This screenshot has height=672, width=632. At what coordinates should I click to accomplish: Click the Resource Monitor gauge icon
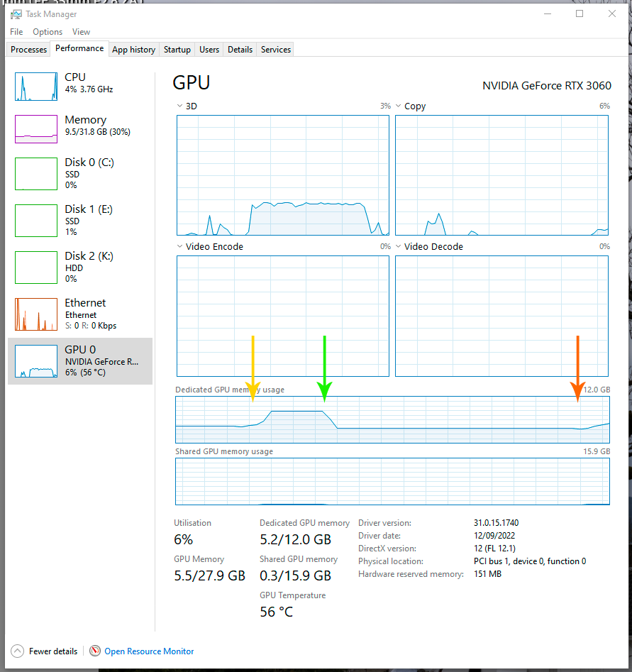pos(94,651)
